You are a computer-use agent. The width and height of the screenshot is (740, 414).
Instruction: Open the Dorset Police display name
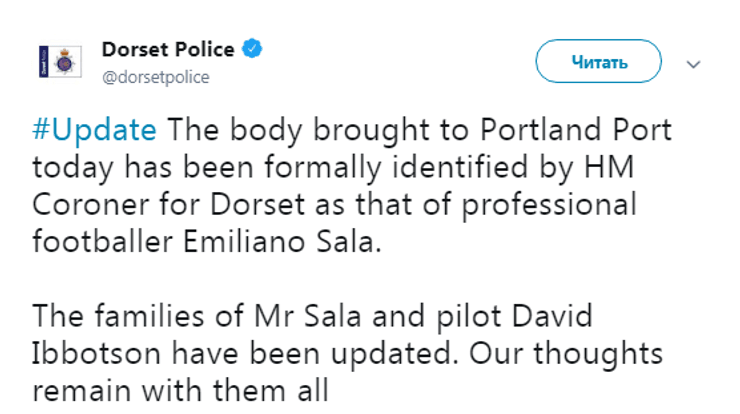click(x=168, y=49)
